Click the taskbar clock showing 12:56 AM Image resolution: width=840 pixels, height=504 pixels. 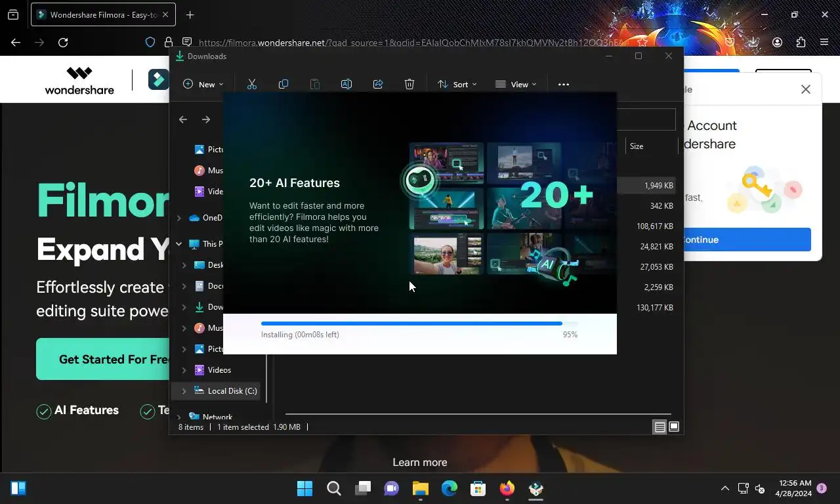tap(793, 488)
